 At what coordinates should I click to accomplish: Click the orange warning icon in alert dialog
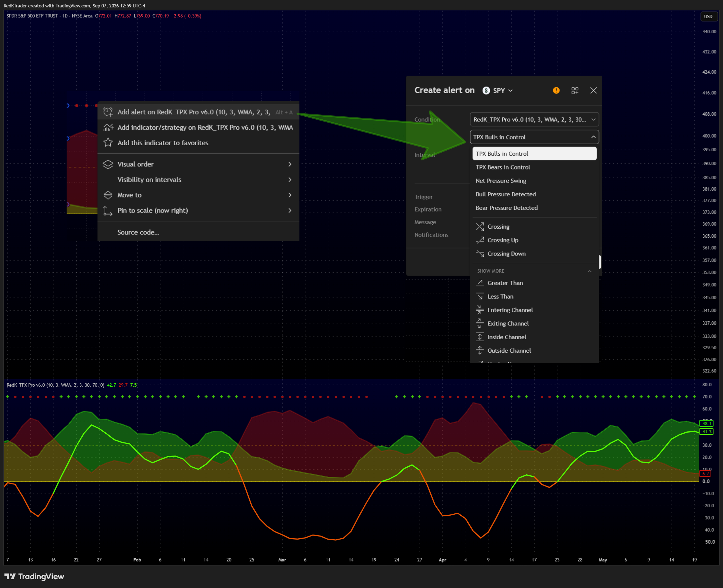click(x=556, y=90)
